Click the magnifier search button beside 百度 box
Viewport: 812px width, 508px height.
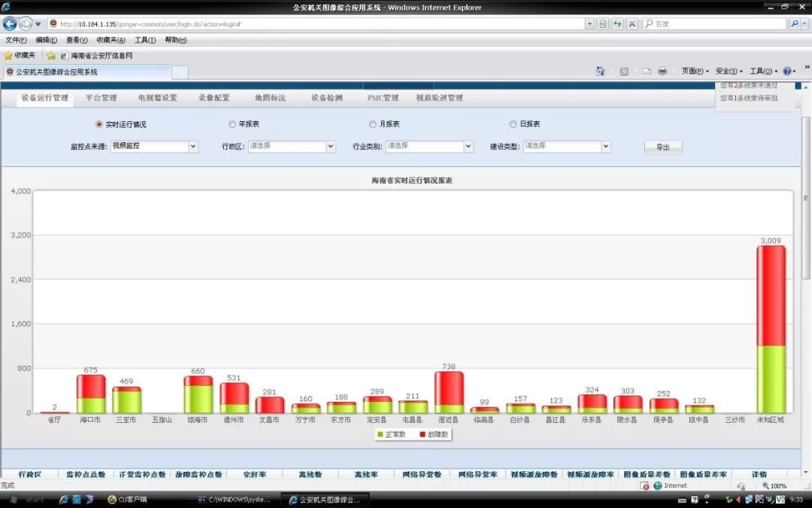pyautogui.click(x=795, y=24)
